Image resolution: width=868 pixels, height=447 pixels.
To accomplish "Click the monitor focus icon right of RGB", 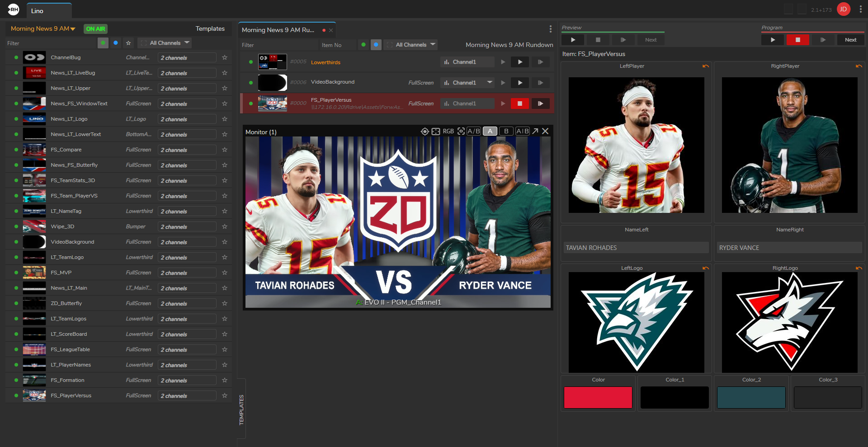I will click(x=461, y=131).
